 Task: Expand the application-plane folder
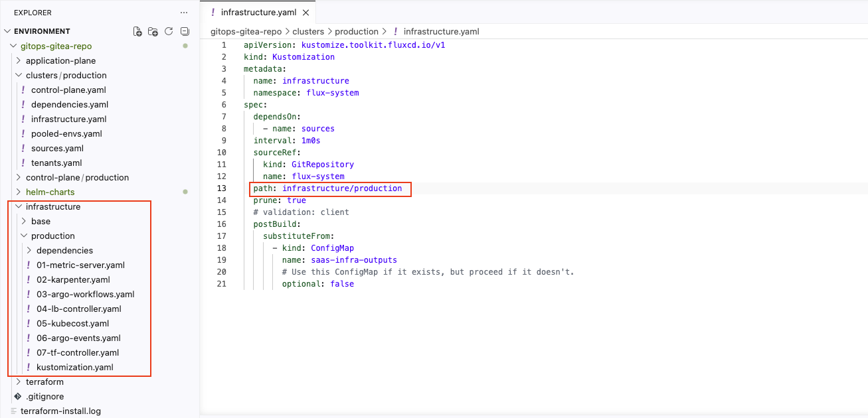pyautogui.click(x=60, y=60)
